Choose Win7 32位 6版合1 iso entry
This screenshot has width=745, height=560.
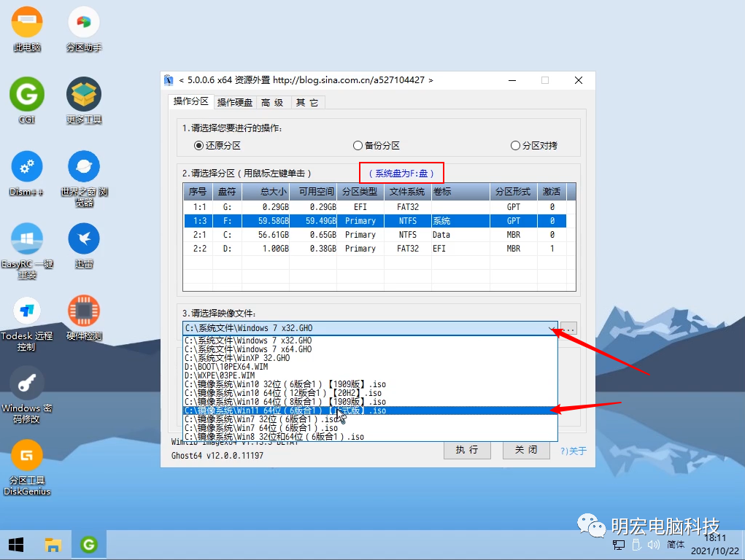pos(370,419)
